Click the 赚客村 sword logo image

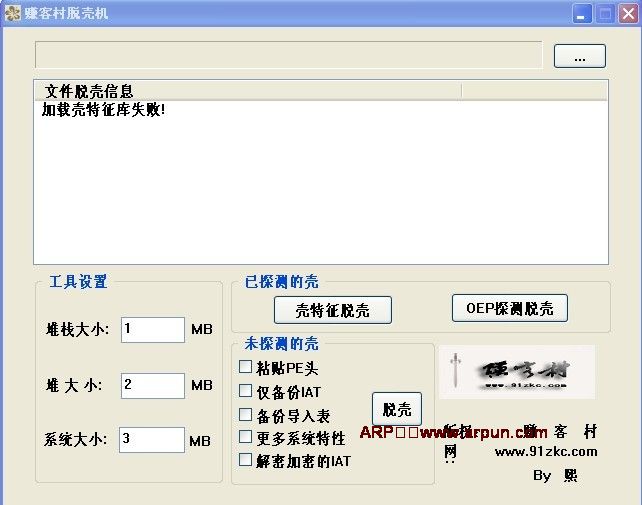click(517, 372)
